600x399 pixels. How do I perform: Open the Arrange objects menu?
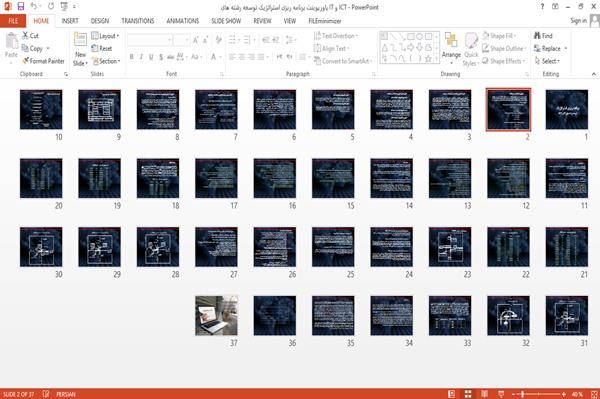point(451,49)
